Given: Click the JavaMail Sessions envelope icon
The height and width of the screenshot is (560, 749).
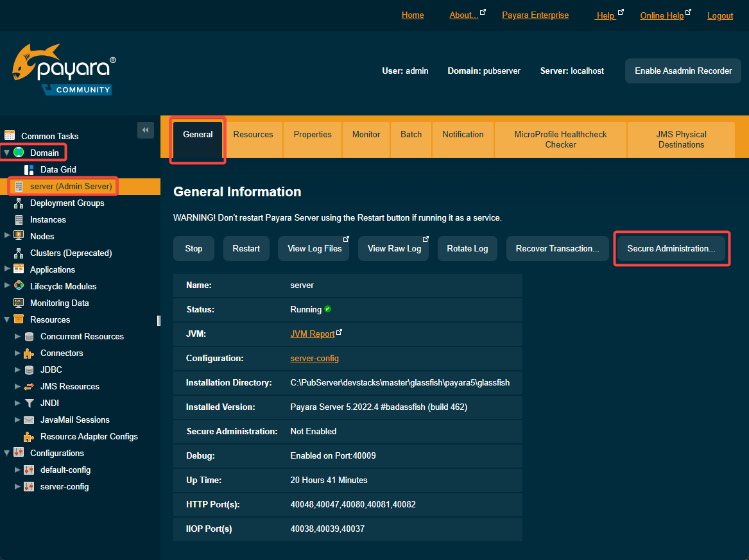Looking at the screenshot, I should coord(29,420).
